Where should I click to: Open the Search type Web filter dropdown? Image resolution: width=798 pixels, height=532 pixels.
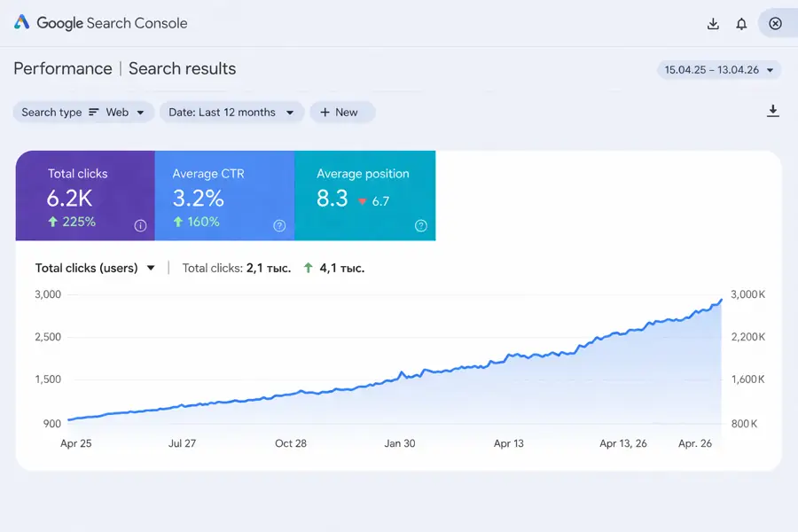[x=83, y=112]
